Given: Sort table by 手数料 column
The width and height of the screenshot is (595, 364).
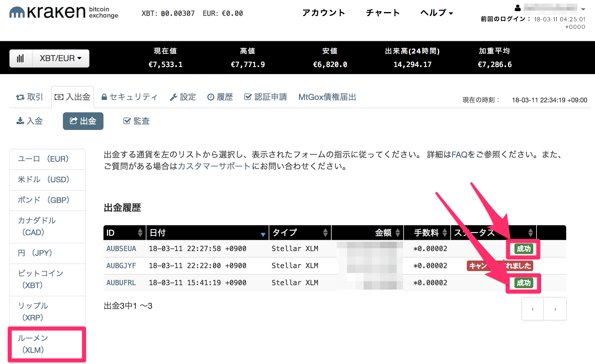Looking at the screenshot, I should [427, 233].
